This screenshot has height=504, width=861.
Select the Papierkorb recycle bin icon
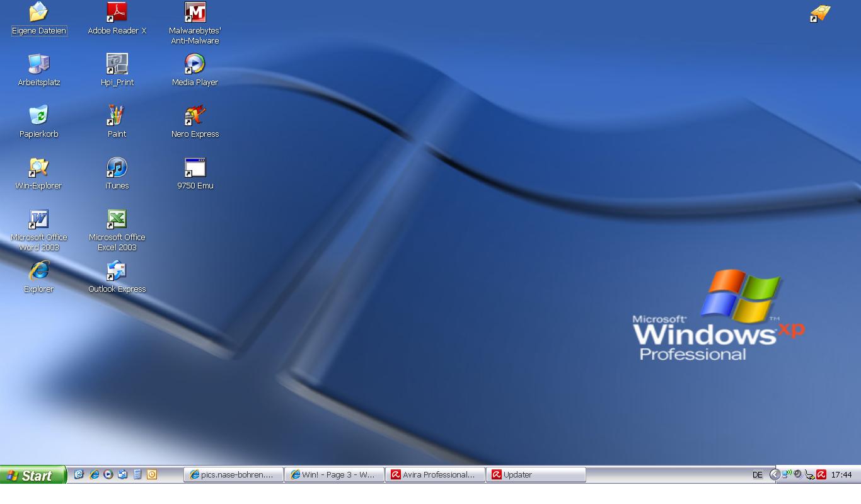tap(39, 122)
